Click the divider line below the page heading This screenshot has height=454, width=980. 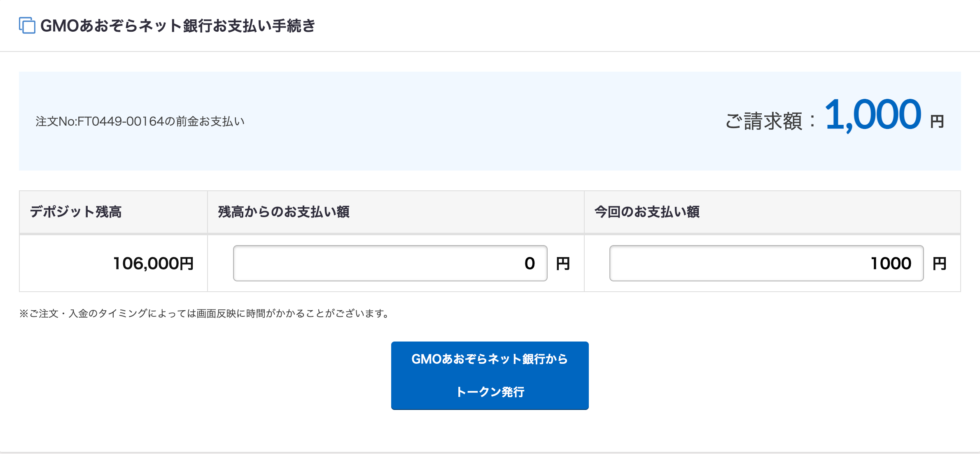(490, 51)
